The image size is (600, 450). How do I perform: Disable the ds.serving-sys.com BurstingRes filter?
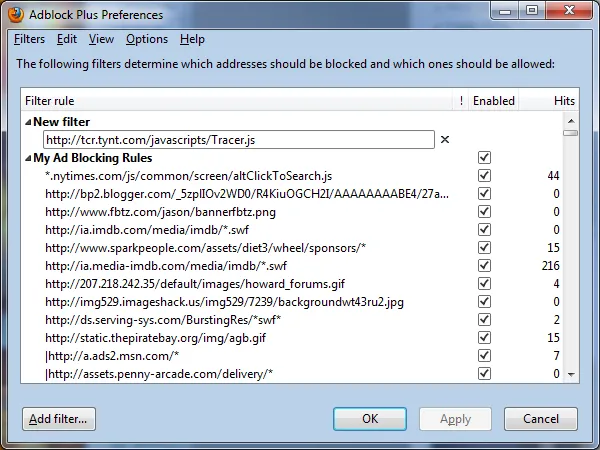pos(484,320)
